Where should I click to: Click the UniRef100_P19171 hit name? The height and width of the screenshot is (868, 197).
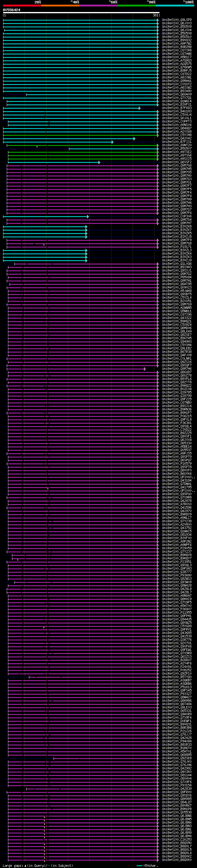pyautogui.click(x=177, y=247)
